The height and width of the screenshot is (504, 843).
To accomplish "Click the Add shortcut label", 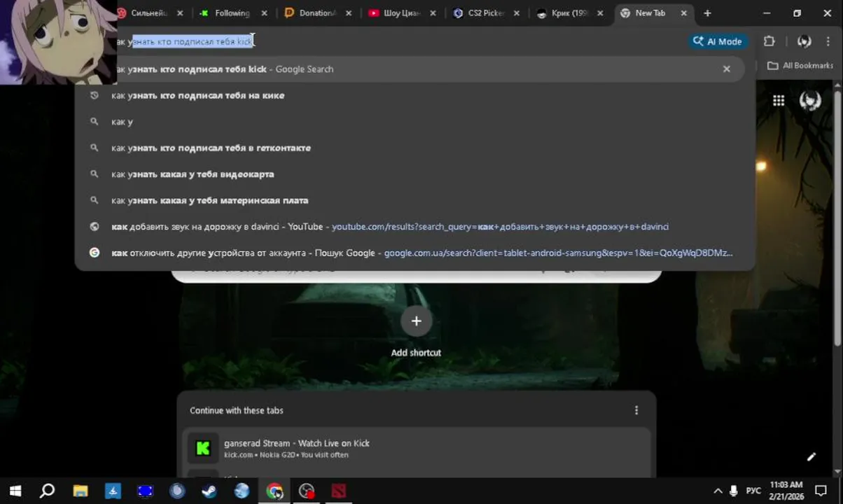I will pyautogui.click(x=416, y=353).
